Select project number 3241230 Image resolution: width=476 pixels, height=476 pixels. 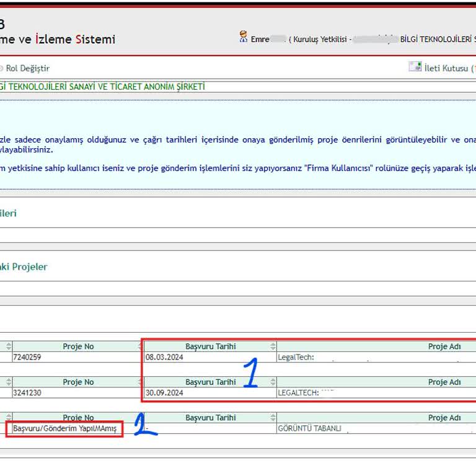27,393
